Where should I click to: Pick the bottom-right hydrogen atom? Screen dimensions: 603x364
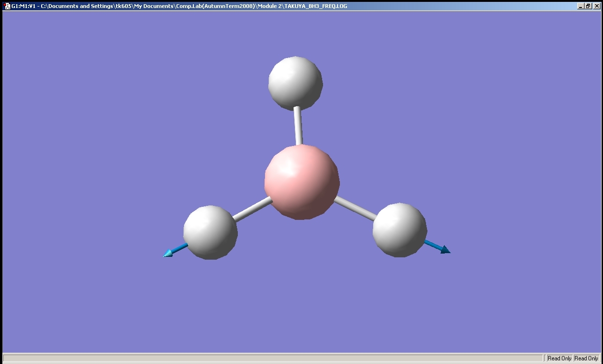(x=400, y=230)
